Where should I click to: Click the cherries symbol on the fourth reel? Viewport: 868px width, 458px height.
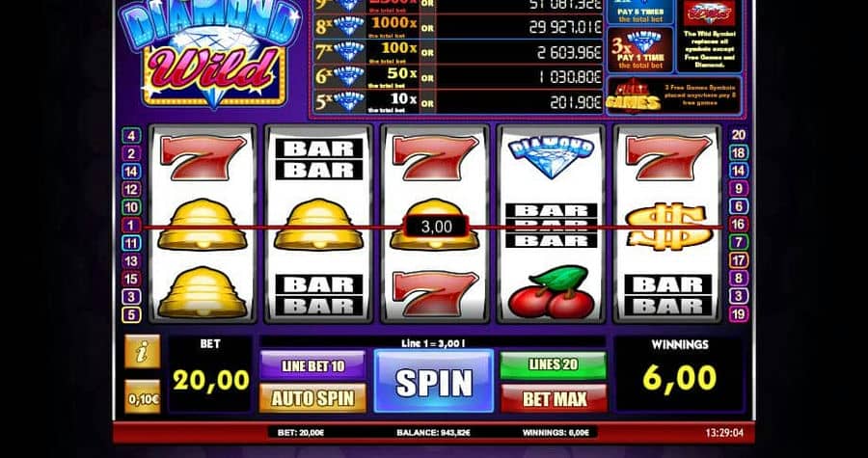click(x=552, y=292)
